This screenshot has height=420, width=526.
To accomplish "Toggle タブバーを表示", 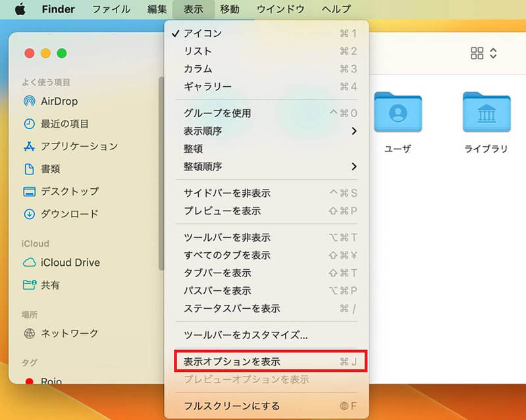I will click(267, 273).
